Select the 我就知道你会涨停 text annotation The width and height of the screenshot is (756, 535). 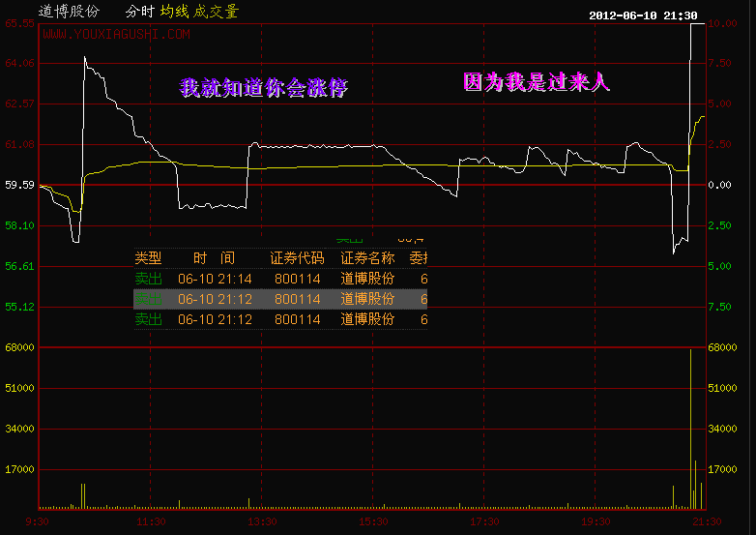click(x=263, y=88)
